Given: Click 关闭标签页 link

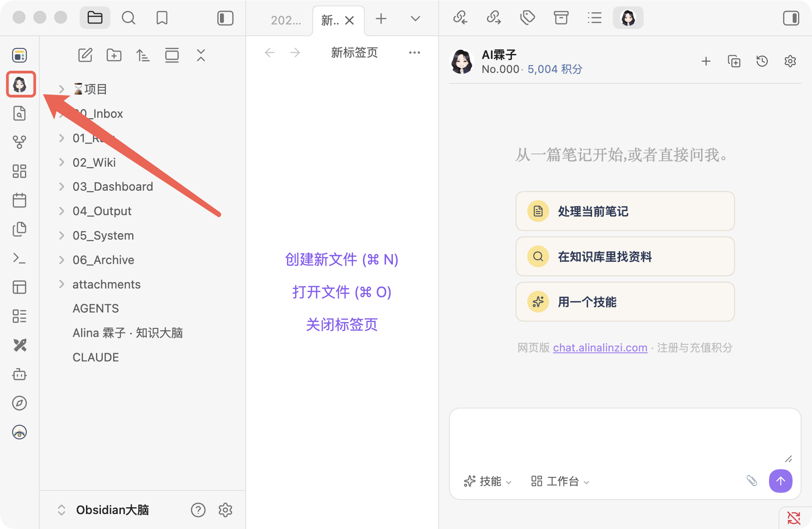Looking at the screenshot, I should tap(342, 324).
